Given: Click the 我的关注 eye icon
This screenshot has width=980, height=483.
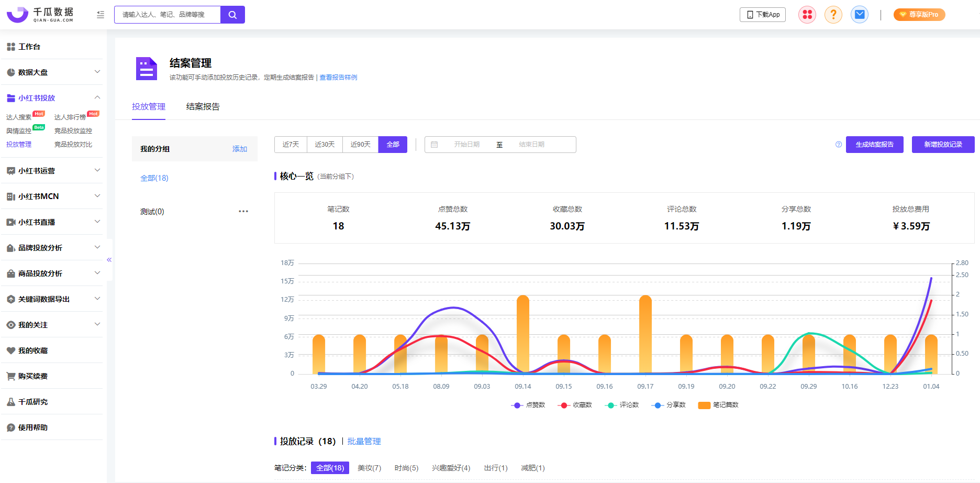Looking at the screenshot, I should (11, 325).
